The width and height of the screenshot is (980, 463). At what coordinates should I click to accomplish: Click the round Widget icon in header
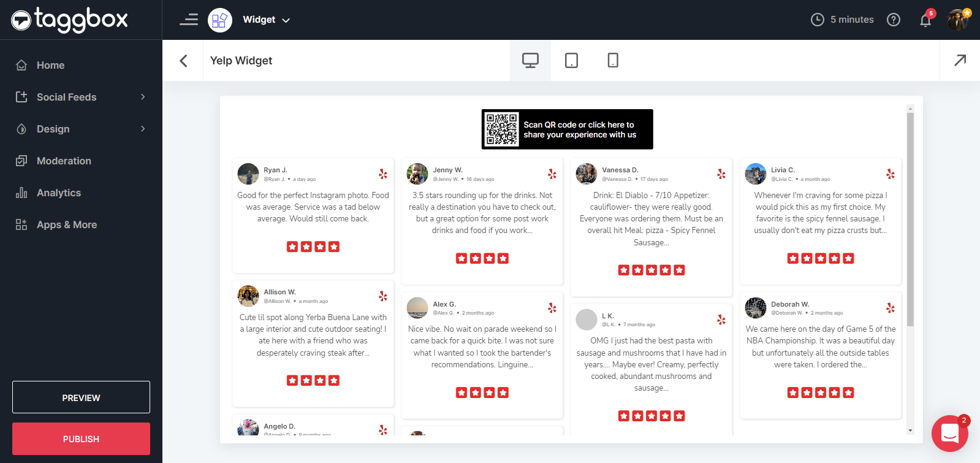[220, 20]
